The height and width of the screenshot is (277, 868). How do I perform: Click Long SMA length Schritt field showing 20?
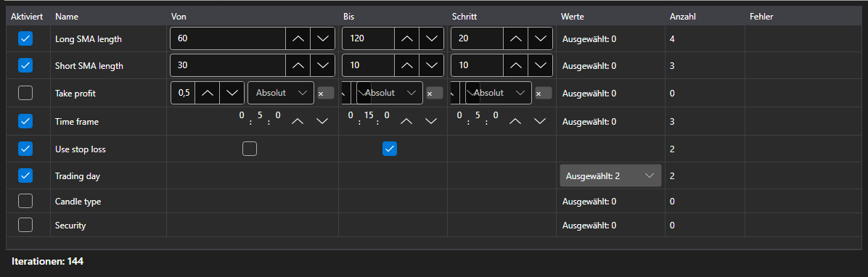[477, 38]
